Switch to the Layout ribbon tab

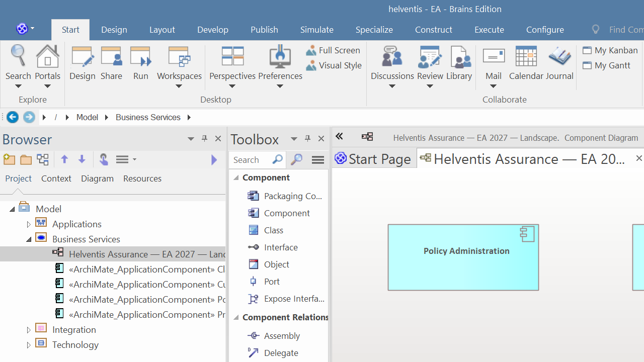(x=162, y=30)
